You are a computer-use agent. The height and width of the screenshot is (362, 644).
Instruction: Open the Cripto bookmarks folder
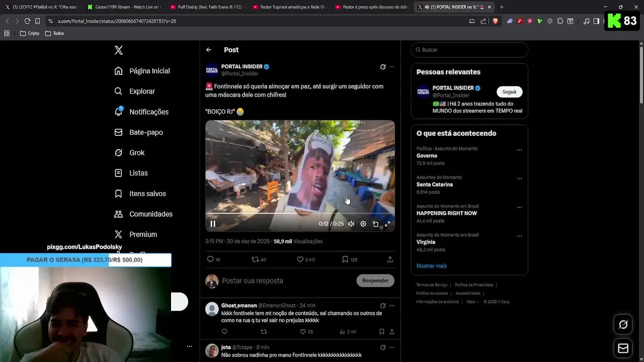30,33
